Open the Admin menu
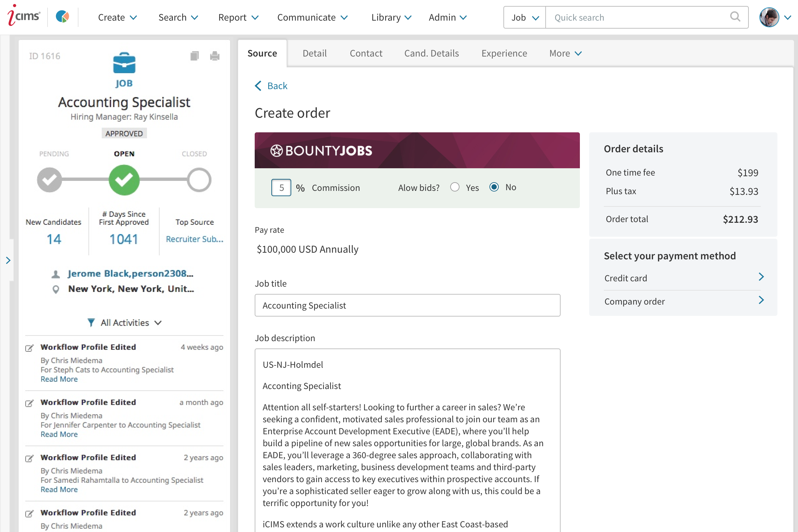798x532 pixels. [448, 17]
